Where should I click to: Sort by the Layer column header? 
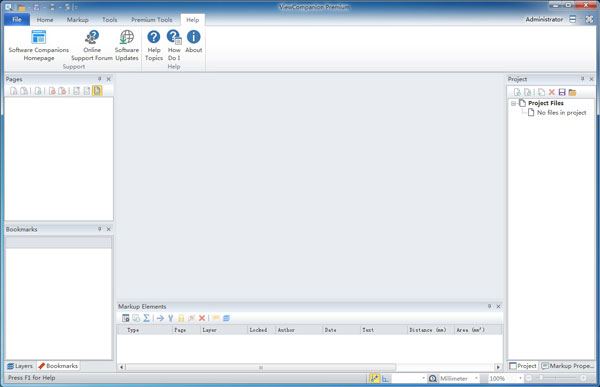point(223,330)
